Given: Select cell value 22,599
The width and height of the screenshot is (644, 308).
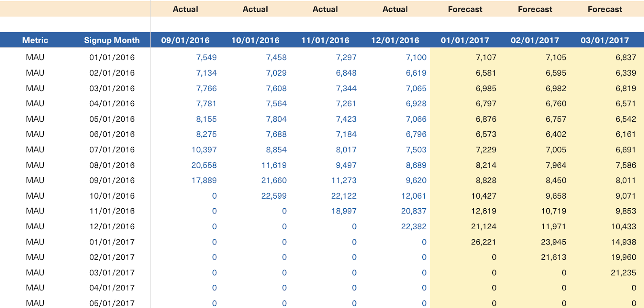Looking at the screenshot, I should click(x=274, y=196).
